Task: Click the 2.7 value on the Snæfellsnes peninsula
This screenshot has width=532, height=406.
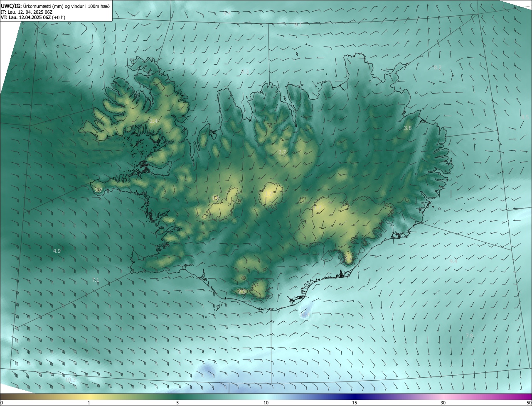Action: tap(98, 190)
